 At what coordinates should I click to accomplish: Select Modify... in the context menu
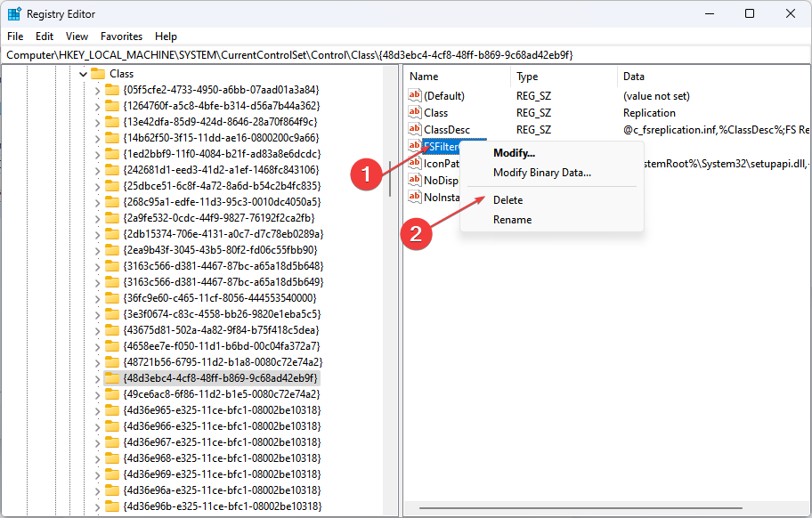point(514,153)
